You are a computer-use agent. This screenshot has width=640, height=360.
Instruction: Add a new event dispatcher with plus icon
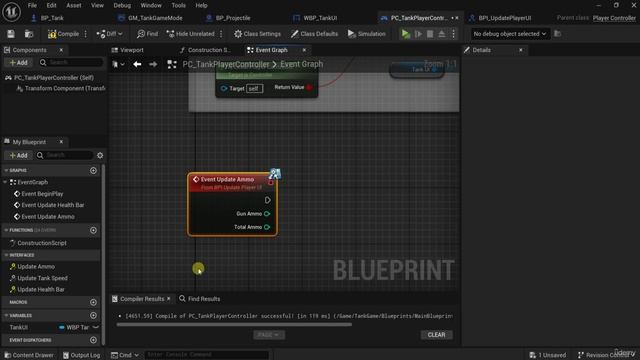tap(93, 340)
